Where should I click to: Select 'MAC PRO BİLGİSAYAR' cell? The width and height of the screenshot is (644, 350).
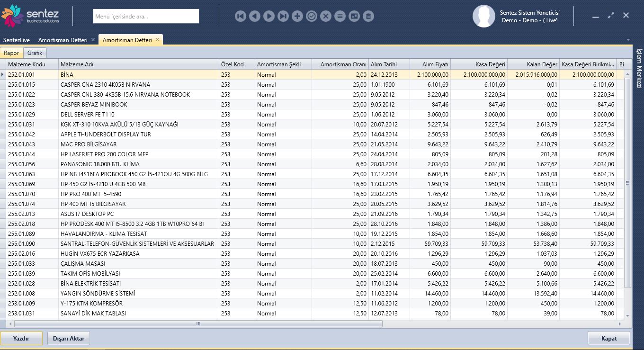139,144
